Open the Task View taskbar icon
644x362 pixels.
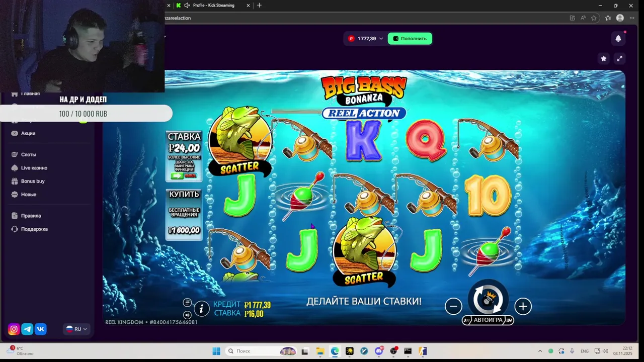tap(305, 351)
